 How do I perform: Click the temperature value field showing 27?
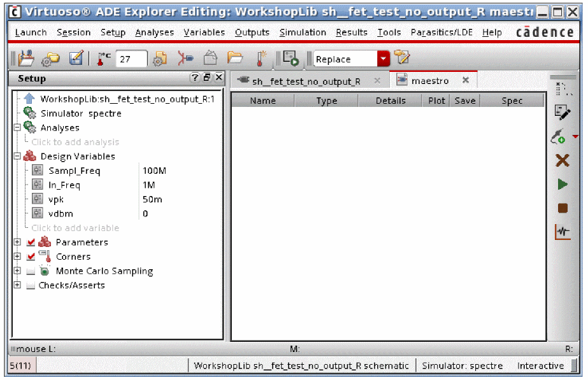click(131, 59)
